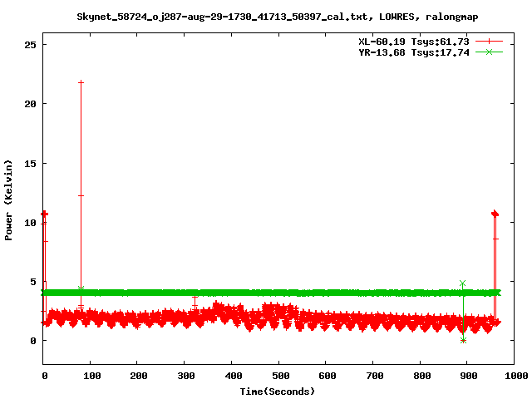This screenshot has width=532, height=399.
Task: Click the green legend line sample
Action: click(x=489, y=52)
